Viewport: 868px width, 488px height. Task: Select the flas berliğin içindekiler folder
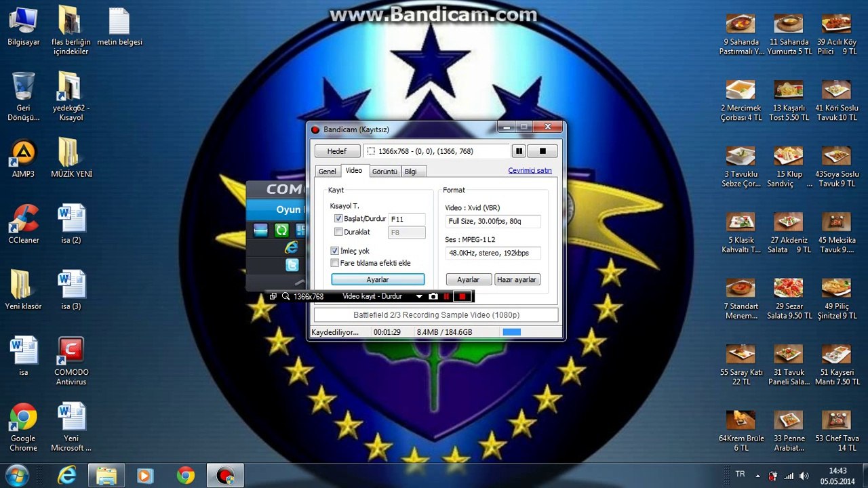pyautogui.click(x=71, y=30)
